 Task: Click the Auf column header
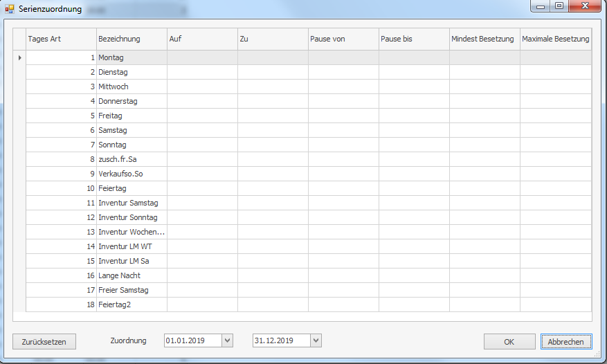tap(202, 39)
